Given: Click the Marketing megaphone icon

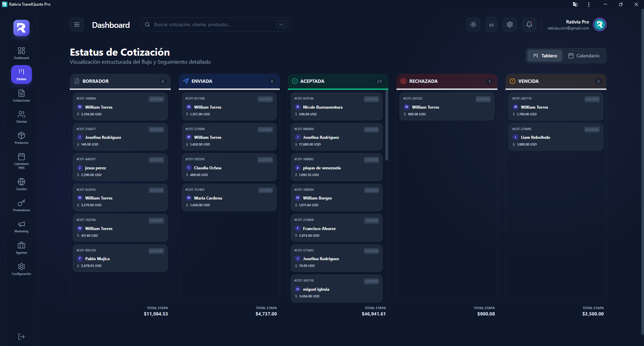Looking at the screenshot, I should click(21, 226).
